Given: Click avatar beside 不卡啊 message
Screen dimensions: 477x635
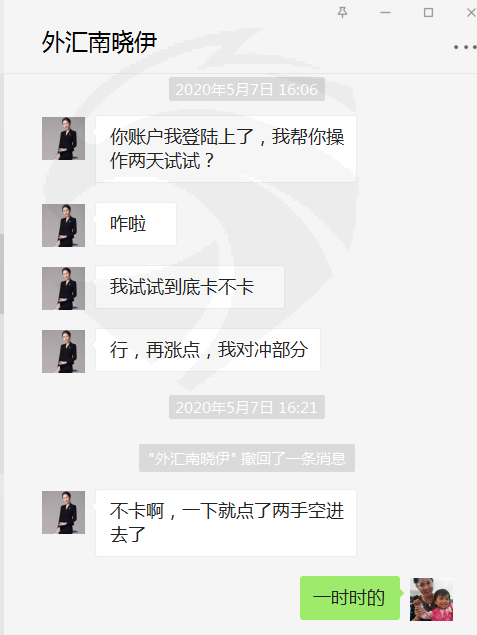Looking at the screenshot, I should tap(64, 512).
